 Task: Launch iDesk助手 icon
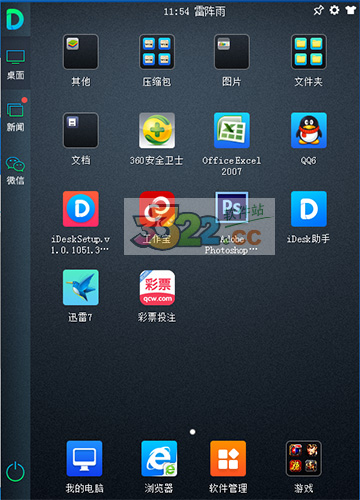(x=309, y=209)
